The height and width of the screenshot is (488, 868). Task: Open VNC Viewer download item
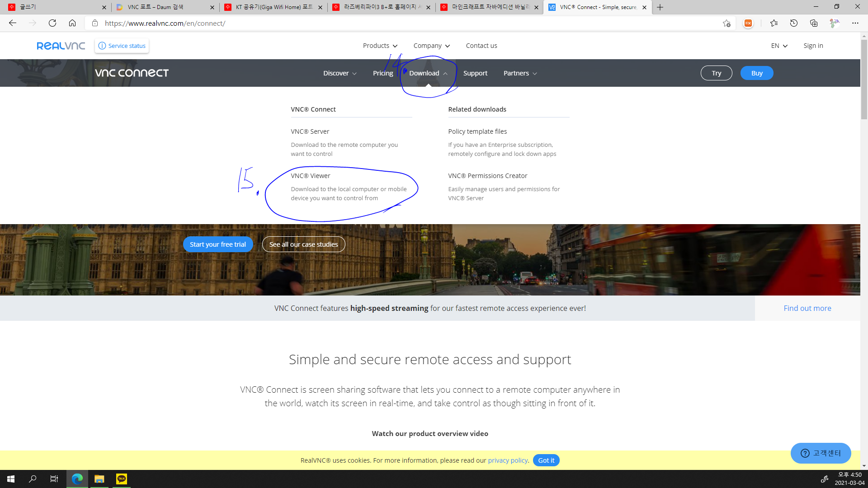point(311,176)
